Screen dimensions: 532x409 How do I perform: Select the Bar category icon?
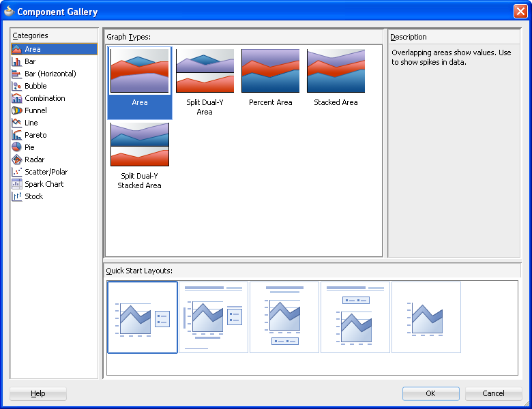pyautogui.click(x=16, y=61)
